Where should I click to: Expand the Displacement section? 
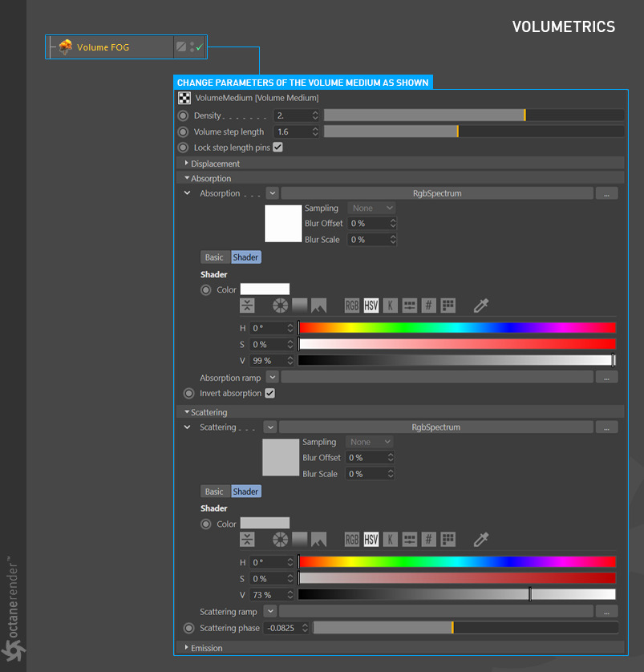pos(187,164)
